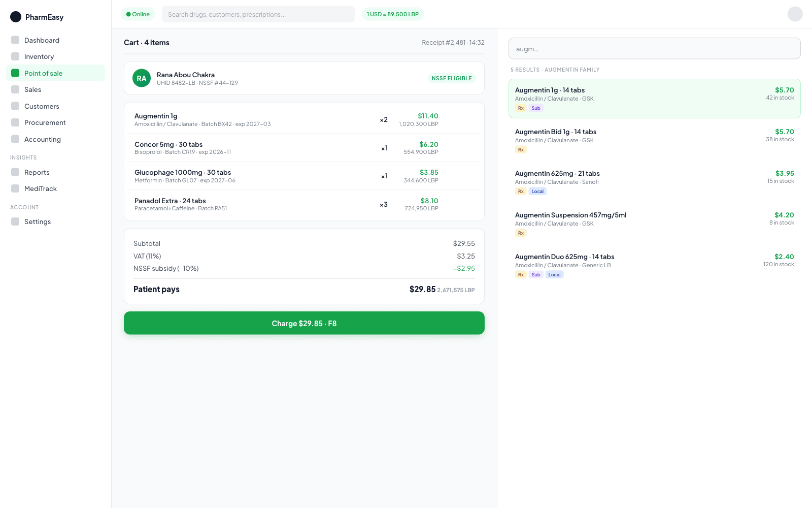Click quantity ×3 on Panadol Extra
The height and width of the screenshot is (508, 812).
pyautogui.click(x=384, y=205)
